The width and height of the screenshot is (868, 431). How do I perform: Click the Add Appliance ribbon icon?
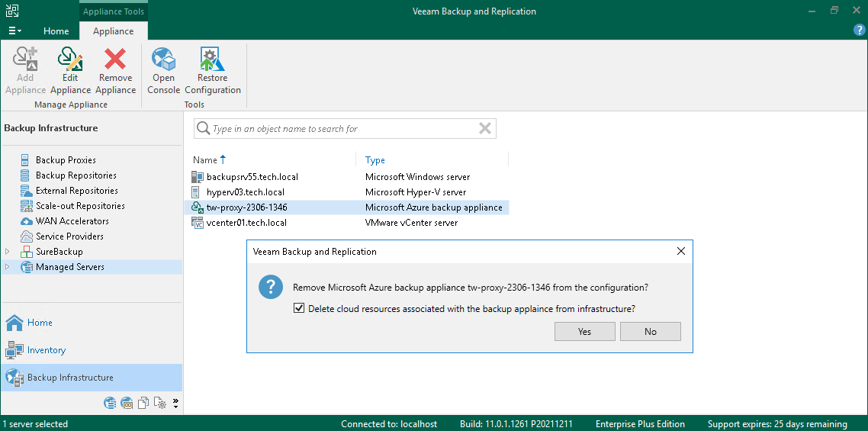click(25, 59)
